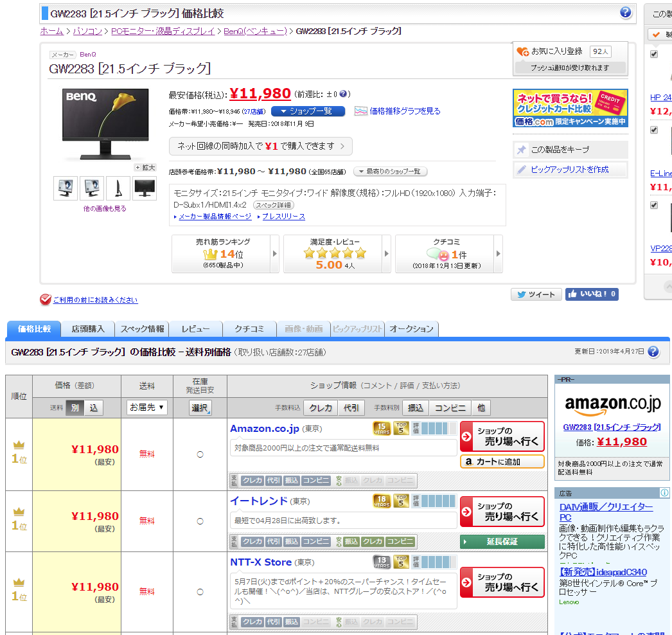Open the プレスリリース link
672x635 pixels.
284,217
